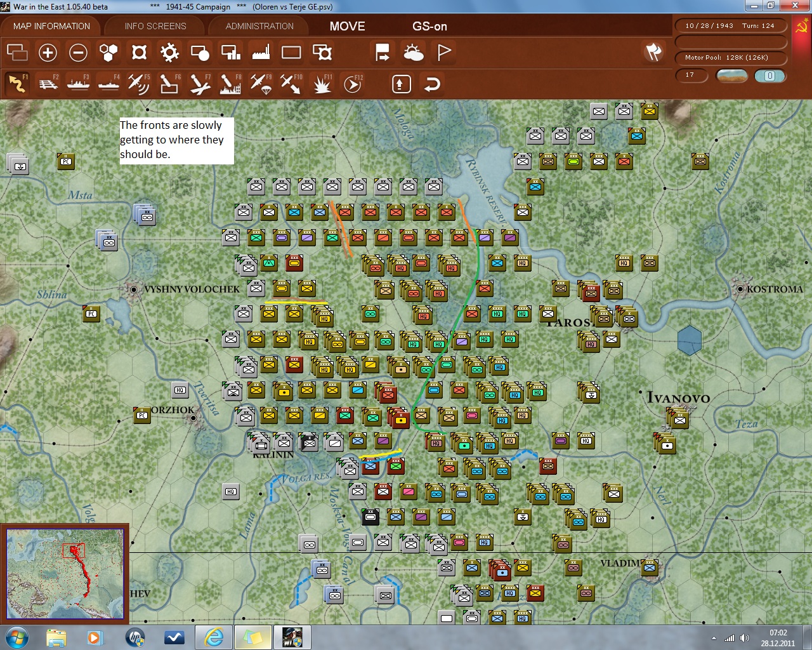
Task: Toggle the plain rectangle counter icon
Action: (291, 52)
